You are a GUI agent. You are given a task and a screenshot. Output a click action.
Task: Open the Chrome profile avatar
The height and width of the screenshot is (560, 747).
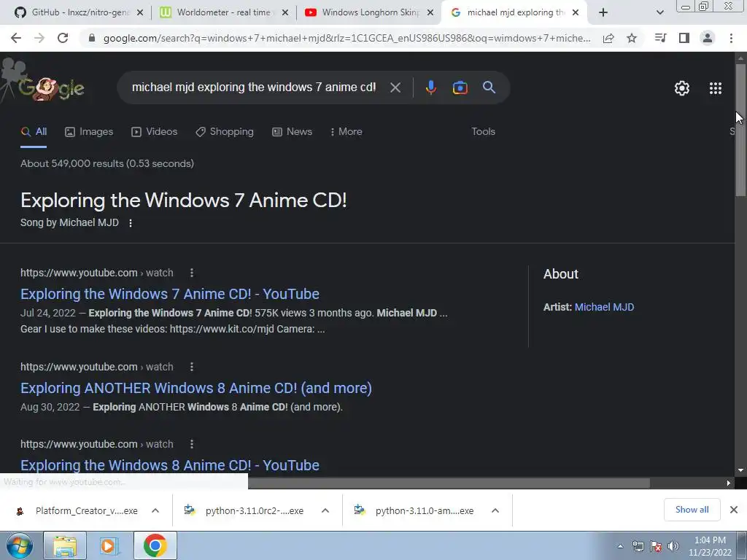click(708, 38)
